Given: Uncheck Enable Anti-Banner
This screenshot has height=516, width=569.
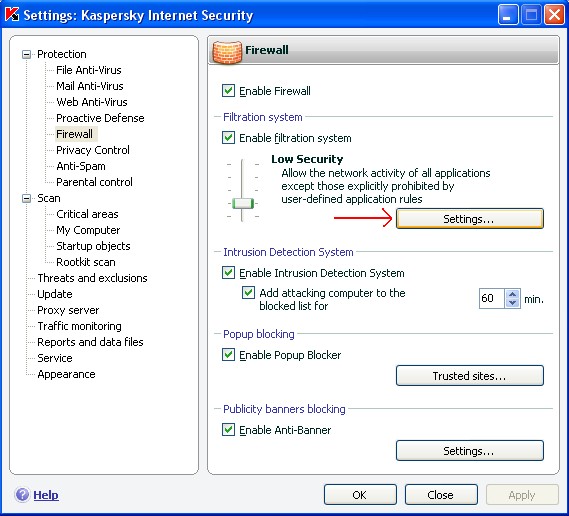Looking at the screenshot, I should point(228,430).
